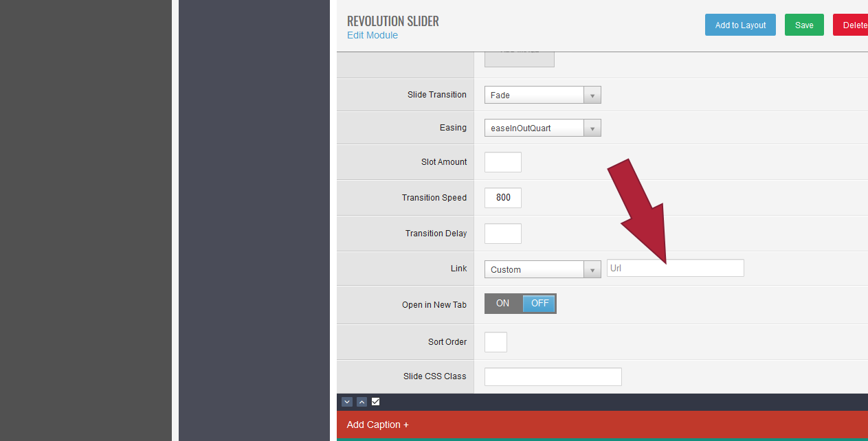The image size is (868, 441).
Task: Expand the Easing dropdown showing easeInOutQuart
Action: (x=543, y=128)
